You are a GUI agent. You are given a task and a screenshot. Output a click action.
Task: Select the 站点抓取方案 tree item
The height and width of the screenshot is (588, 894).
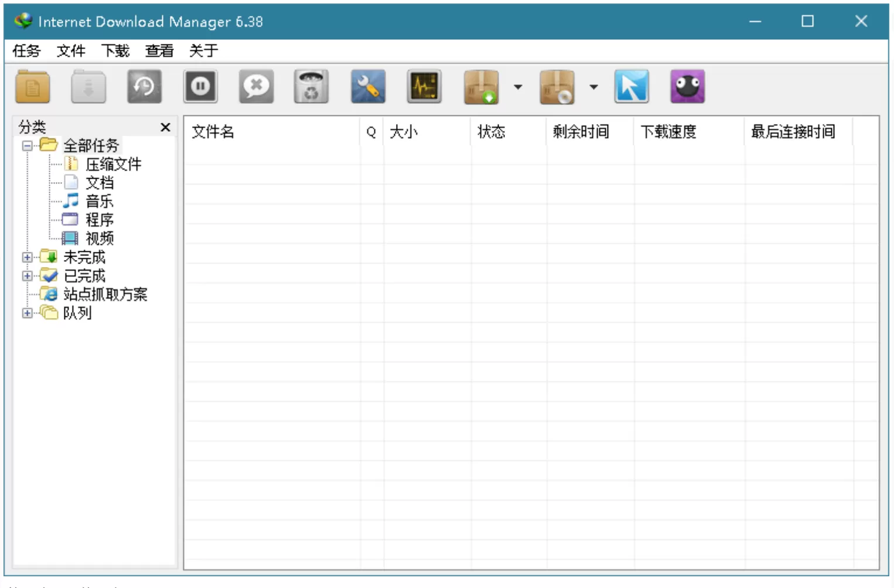click(105, 295)
